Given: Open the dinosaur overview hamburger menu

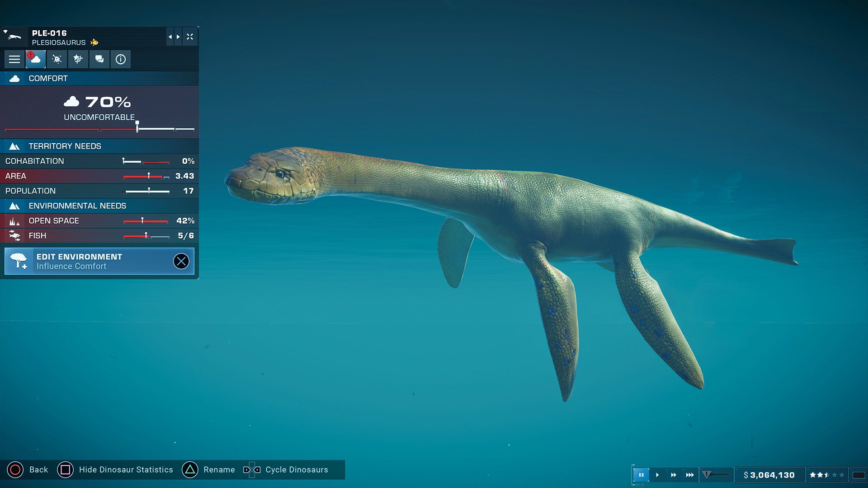Looking at the screenshot, I should pos(14,59).
